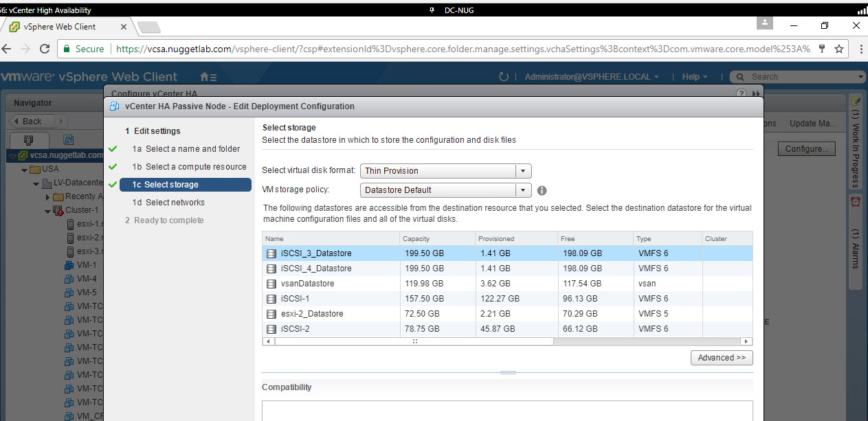868x421 pixels.
Task: Click the refresh icon beside Administrator
Action: click(504, 77)
